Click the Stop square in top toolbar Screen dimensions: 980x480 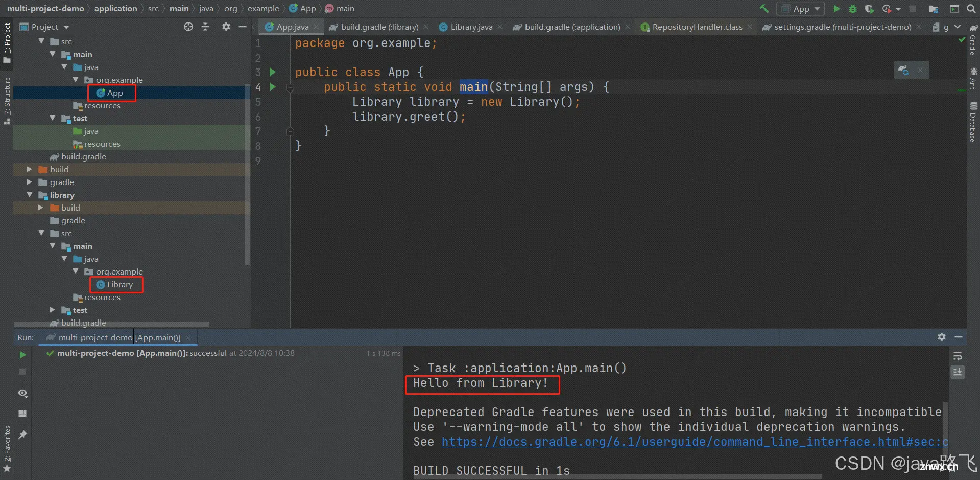pos(912,9)
